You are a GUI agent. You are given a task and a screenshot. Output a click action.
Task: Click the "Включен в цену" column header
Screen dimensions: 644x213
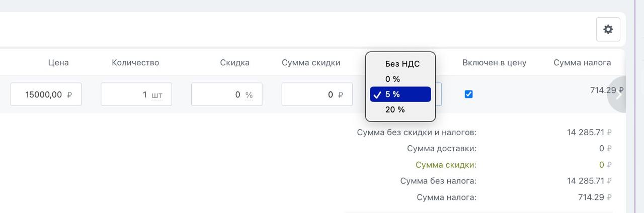(494, 63)
